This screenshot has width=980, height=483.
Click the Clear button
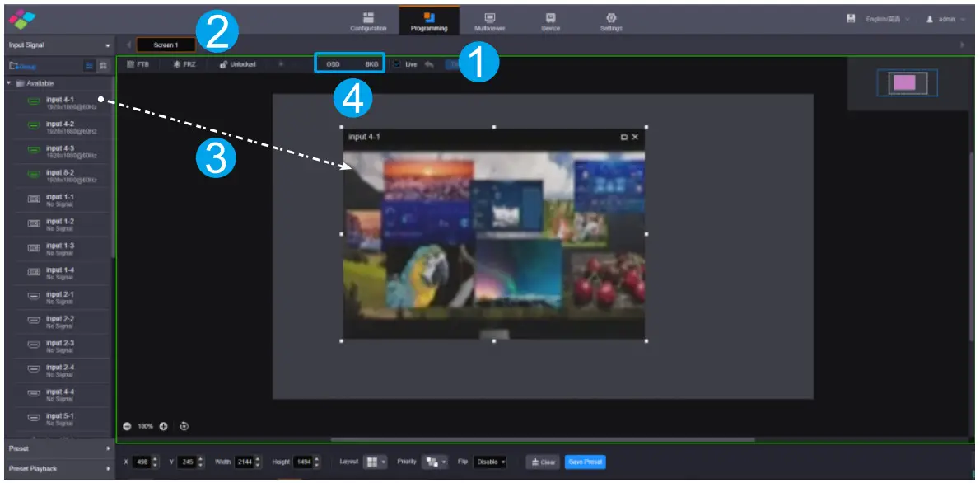pyautogui.click(x=544, y=462)
